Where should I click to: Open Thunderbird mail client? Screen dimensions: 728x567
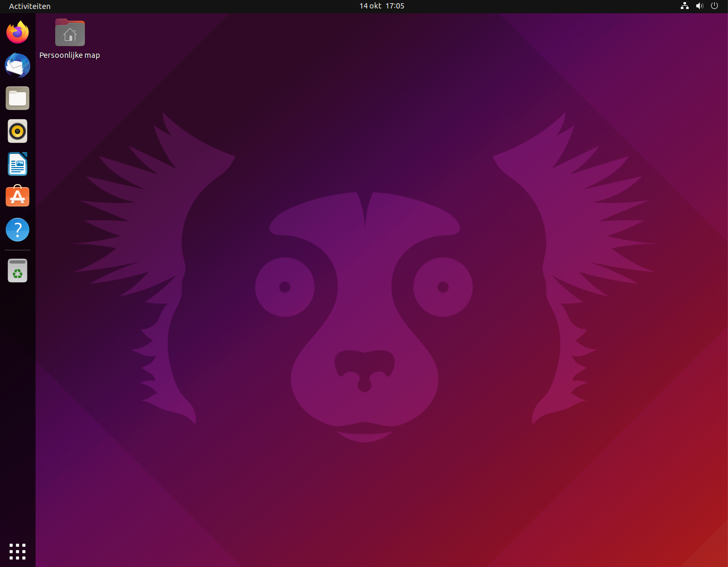point(18,65)
